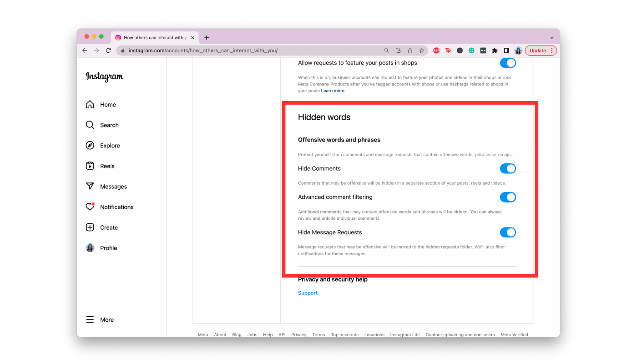Open the Reels icon in sidebar

[90, 166]
